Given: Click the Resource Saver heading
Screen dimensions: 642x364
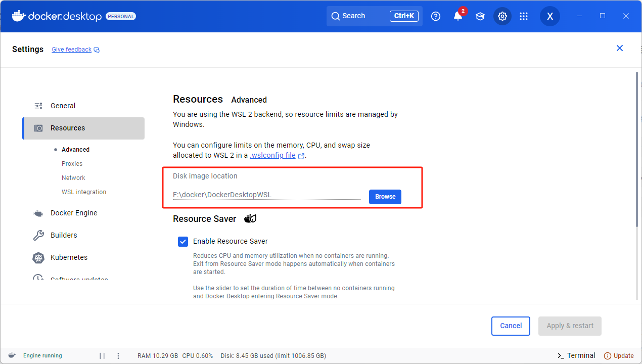Looking at the screenshot, I should 205,219.
